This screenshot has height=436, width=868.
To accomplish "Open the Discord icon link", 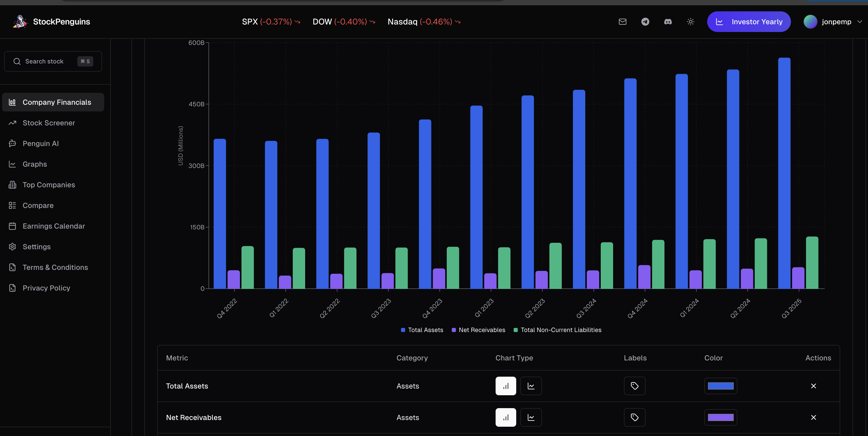I will pos(667,22).
